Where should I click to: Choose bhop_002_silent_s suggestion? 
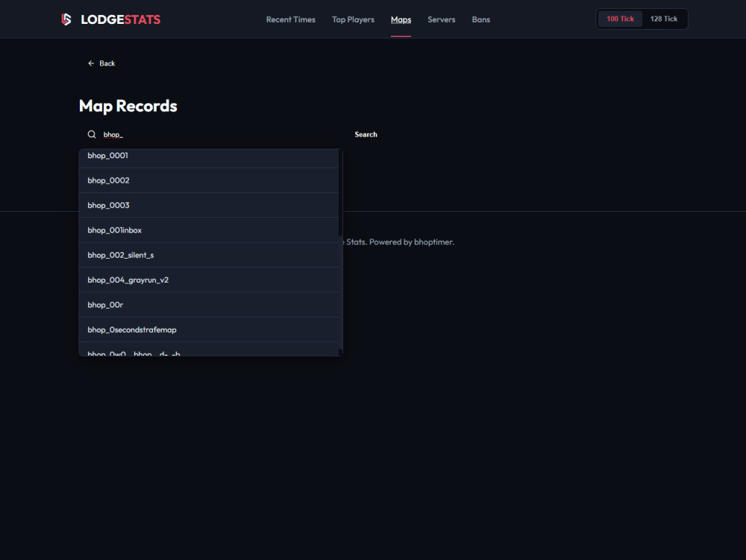(x=209, y=255)
